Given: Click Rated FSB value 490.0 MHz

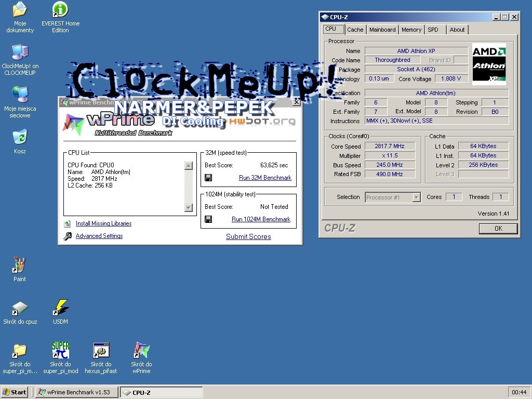Looking at the screenshot, I should (x=390, y=174).
